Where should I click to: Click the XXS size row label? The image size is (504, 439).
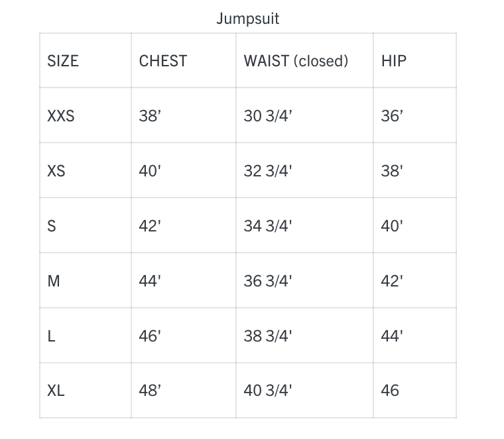point(61,116)
